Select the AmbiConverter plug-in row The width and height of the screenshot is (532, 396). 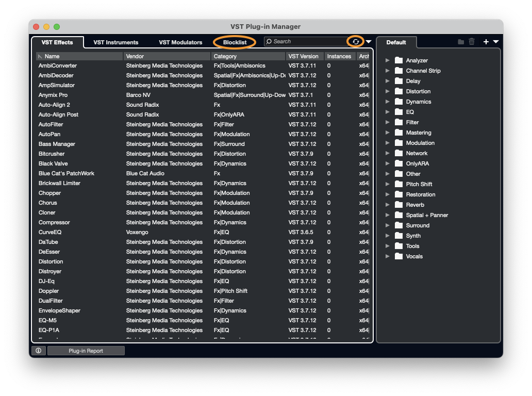(203, 65)
